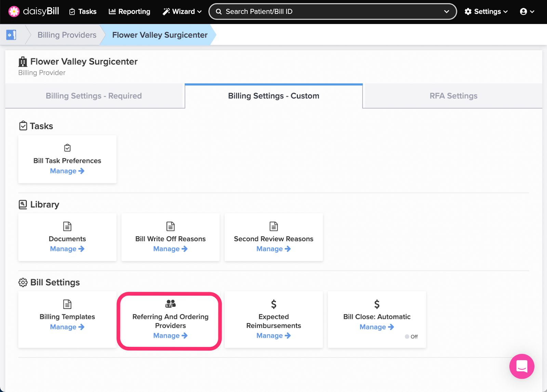
Task: Click Referring And Ordering Providers people icon
Action: pos(171,304)
